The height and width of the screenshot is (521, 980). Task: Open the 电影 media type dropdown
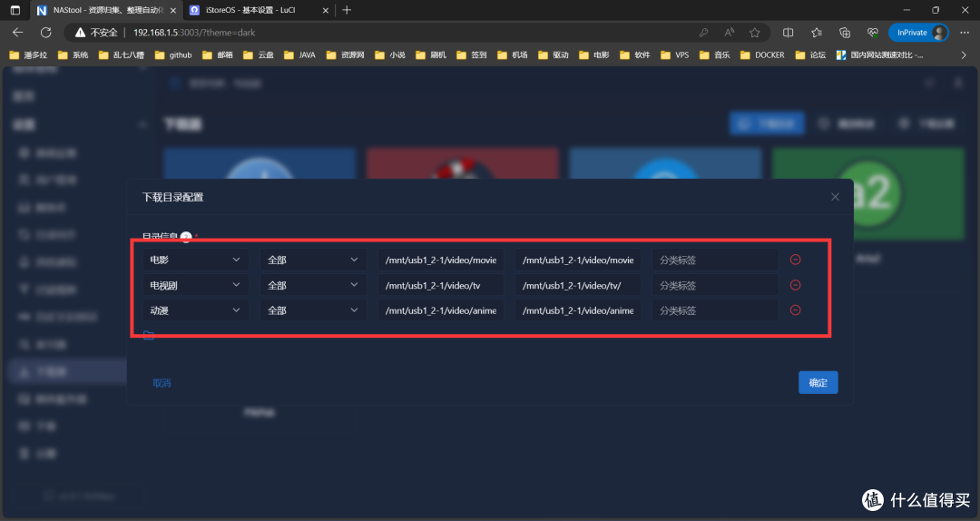[x=196, y=260]
